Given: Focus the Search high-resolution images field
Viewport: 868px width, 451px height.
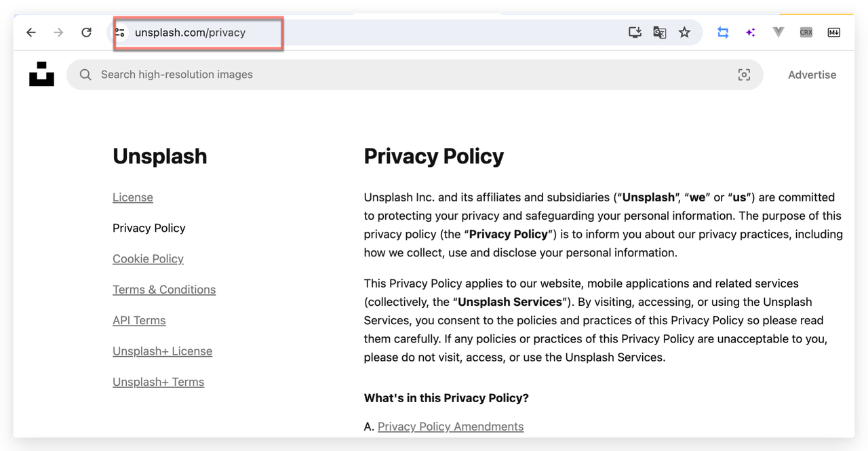Looking at the screenshot, I should click(x=414, y=75).
